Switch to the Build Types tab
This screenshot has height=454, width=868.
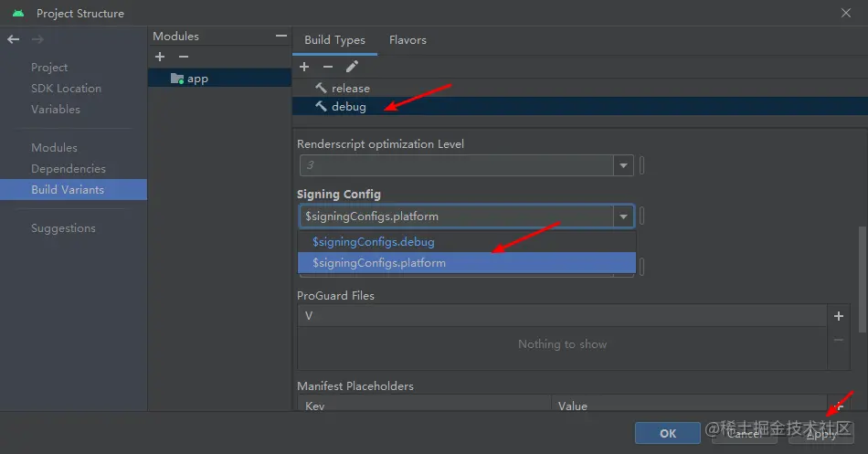334,40
